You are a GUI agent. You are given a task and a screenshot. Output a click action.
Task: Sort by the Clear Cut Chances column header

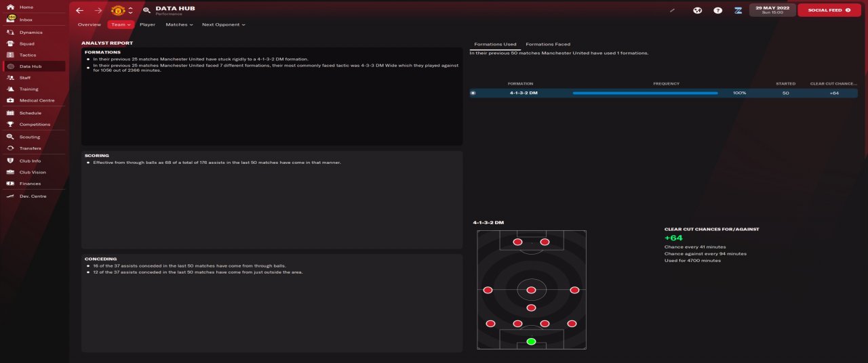(833, 84)
